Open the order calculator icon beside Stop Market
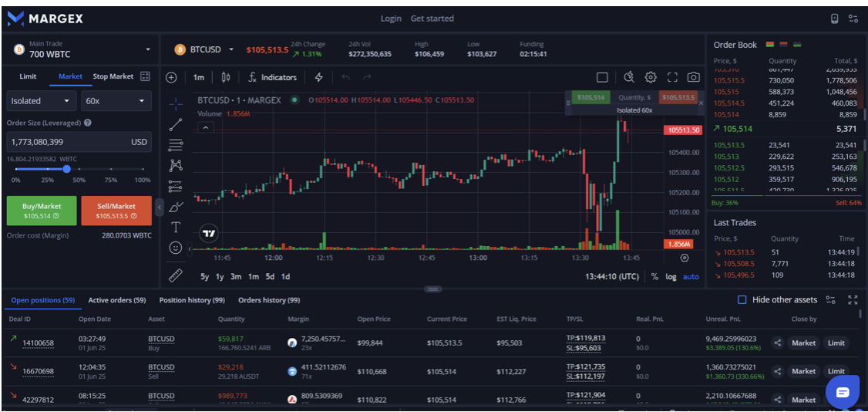The image size is (868, 412). [145, 76]
